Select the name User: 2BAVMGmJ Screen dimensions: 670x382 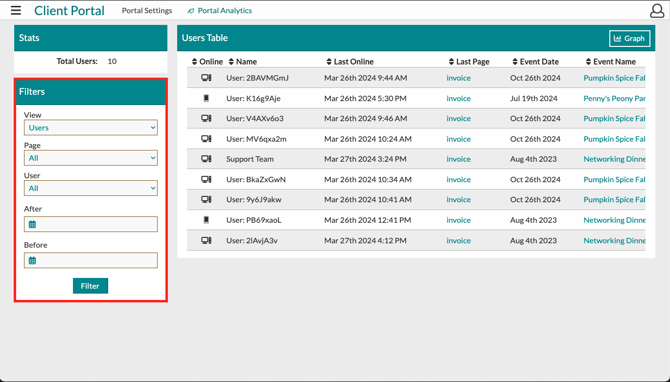[x=257, y=78]
